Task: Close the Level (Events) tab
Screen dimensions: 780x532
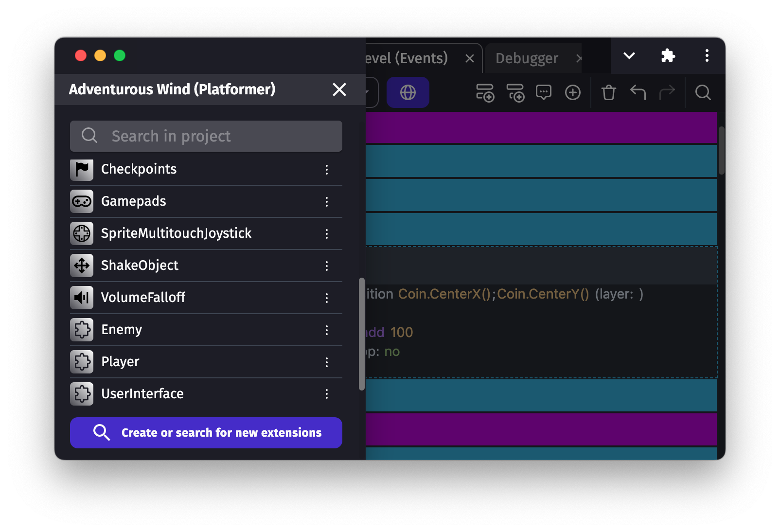Action: pos(469,59)
